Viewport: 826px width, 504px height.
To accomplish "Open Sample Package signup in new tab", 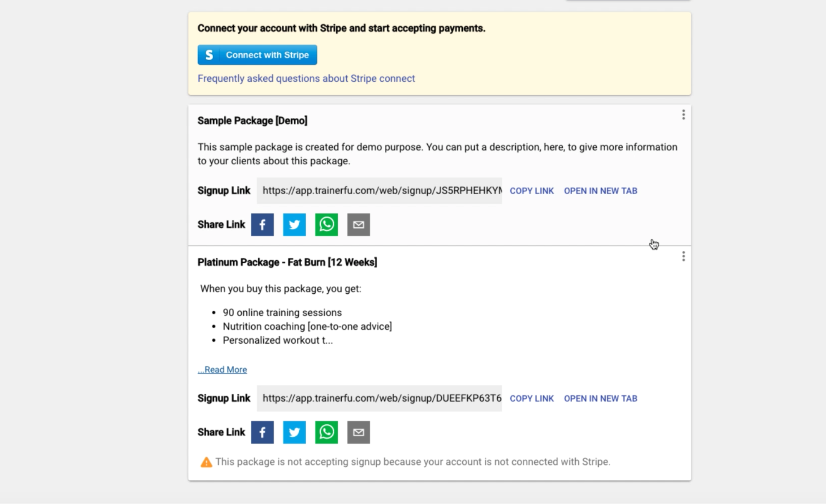I will click(x=600, y=191).
